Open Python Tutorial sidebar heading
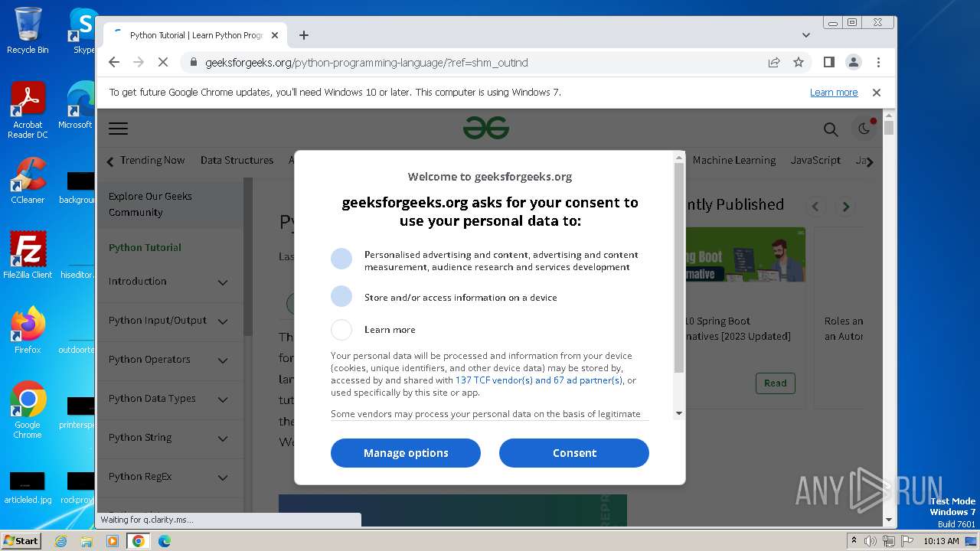This screenshot has width=980, height=551. click(x=145, y=248)
